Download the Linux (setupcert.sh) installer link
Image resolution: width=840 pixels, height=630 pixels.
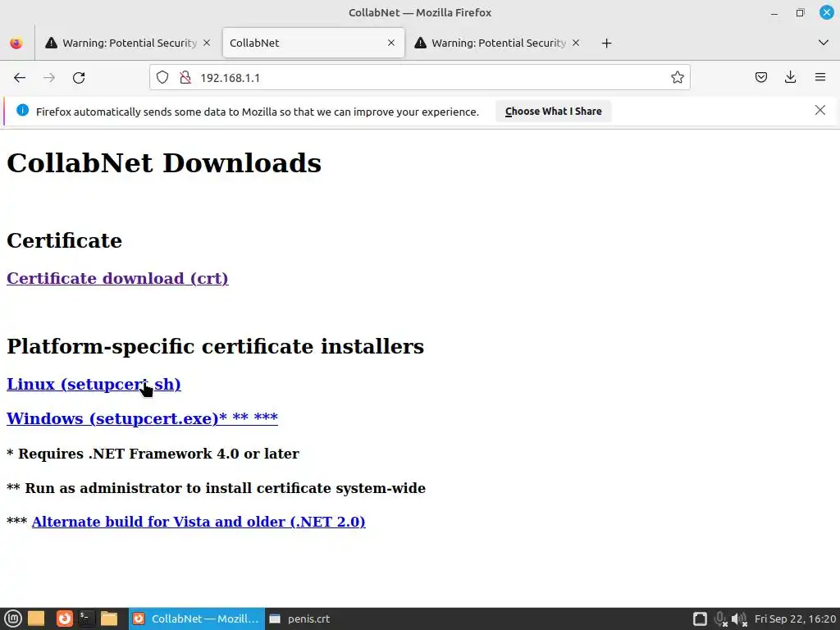coord(94,384)
